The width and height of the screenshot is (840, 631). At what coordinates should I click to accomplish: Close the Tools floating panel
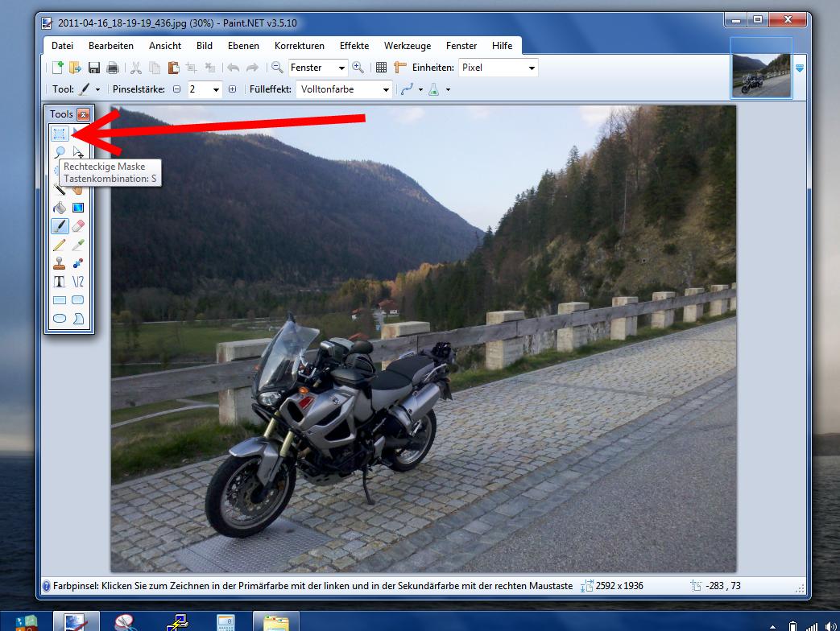pyautogui.click(x=83, y=114)
